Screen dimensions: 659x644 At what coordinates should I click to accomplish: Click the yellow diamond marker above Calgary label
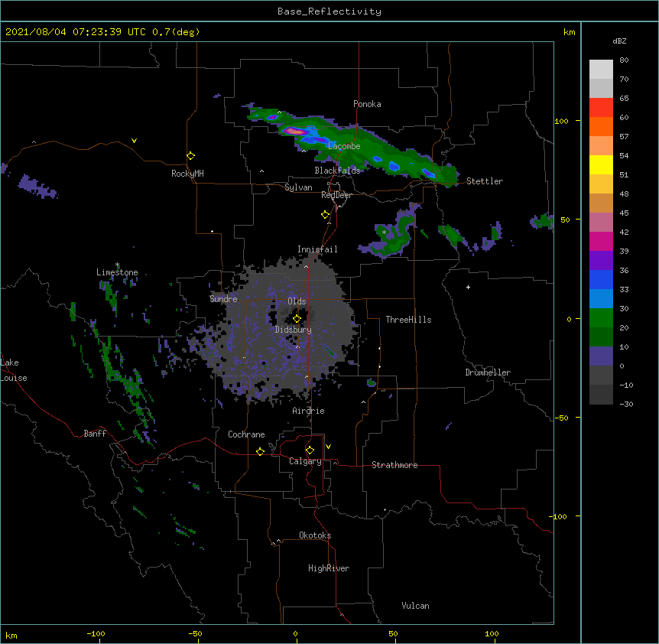[x=310, y=450]
